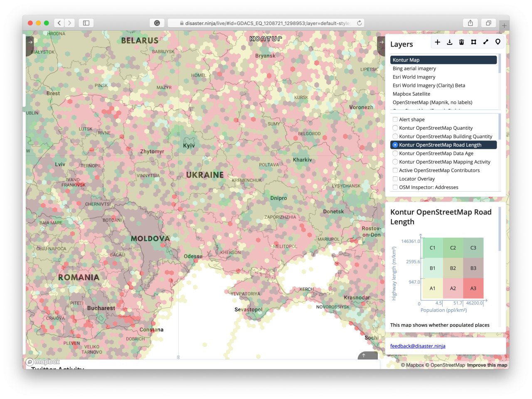Screen dimensions: 532x399
Task: Click the mapbox logo on the map
Action: click(43, 362)
